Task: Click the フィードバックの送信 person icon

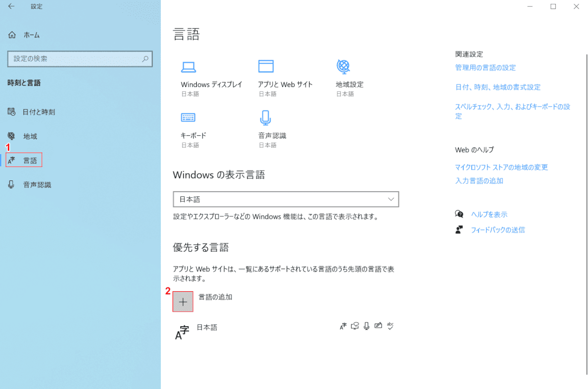Action: (x=459, y=230)
